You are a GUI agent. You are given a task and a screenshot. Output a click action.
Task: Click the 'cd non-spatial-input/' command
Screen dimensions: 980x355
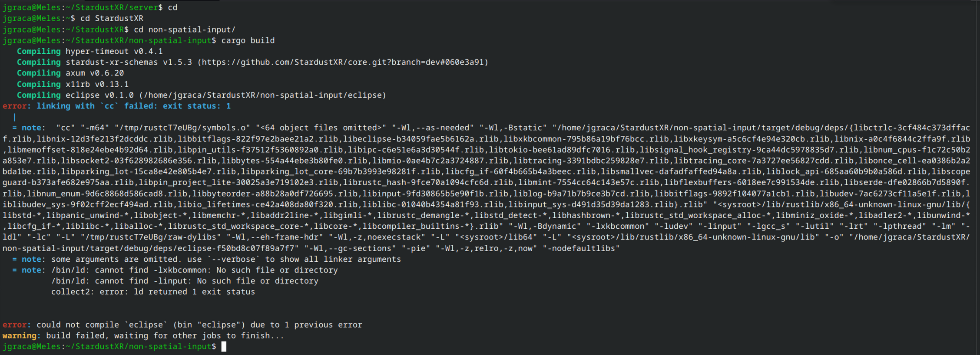185,30
